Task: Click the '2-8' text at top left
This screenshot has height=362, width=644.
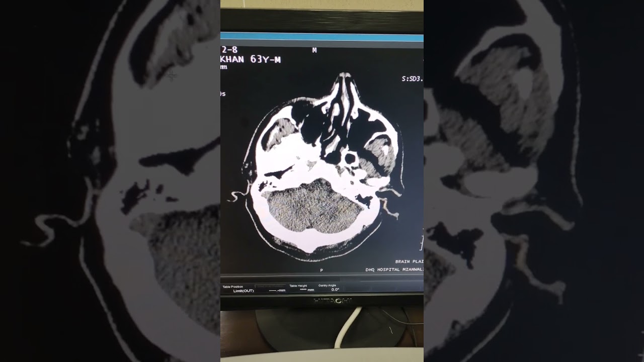Action: pyautogui.click(x=229, y=50)
